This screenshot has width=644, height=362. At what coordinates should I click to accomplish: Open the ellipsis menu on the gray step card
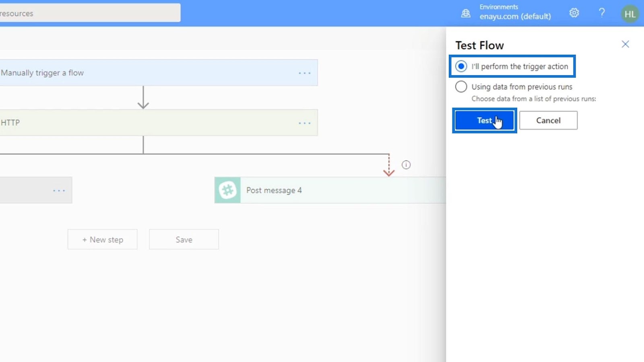point(59,191)
